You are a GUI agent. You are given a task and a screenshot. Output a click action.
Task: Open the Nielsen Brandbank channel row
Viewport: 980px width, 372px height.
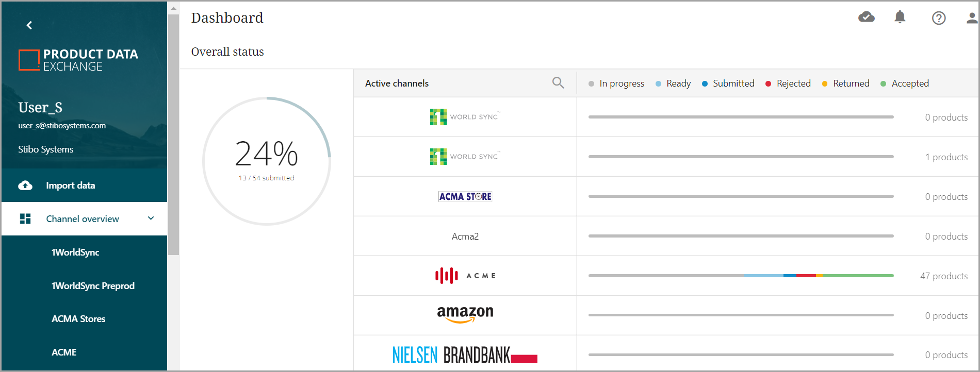pyautogui.click(x=465, y=354)
